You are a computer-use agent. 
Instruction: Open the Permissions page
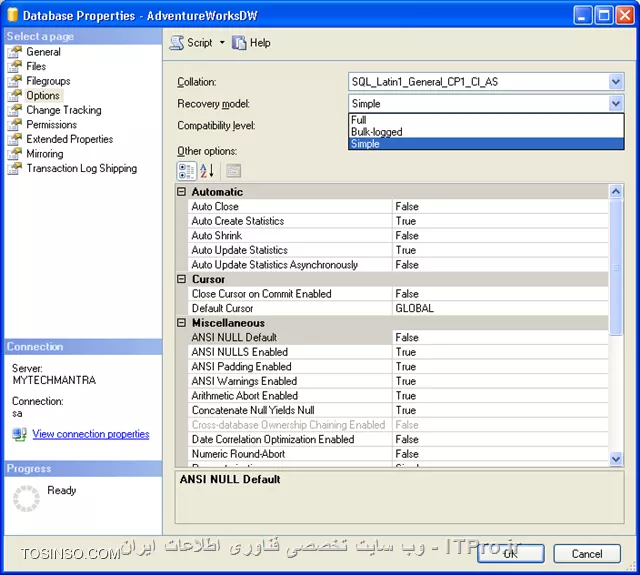point(51,124)
